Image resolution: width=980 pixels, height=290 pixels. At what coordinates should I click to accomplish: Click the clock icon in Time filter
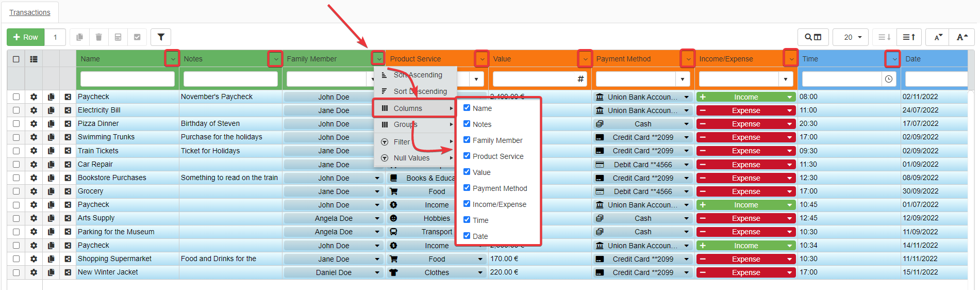pos(889,79)
